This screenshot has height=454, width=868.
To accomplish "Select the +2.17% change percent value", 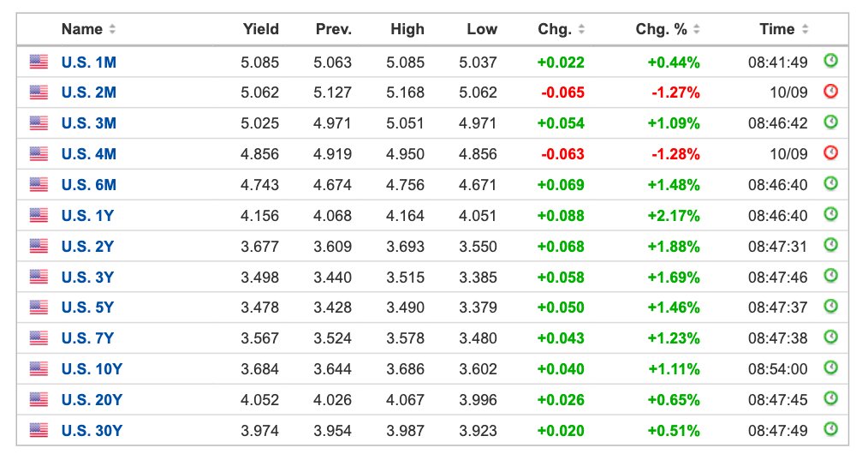I will (x=674, y=215).
